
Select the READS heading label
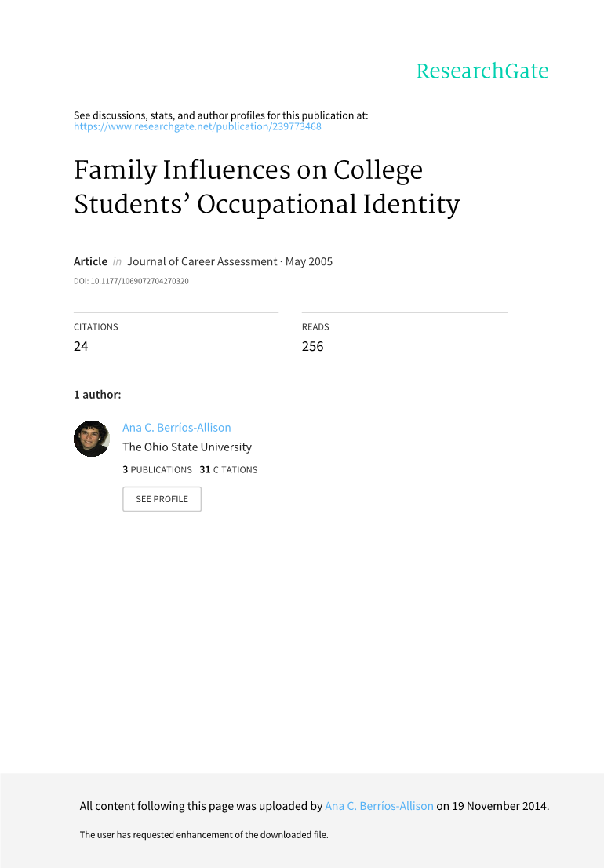[315, 327]
